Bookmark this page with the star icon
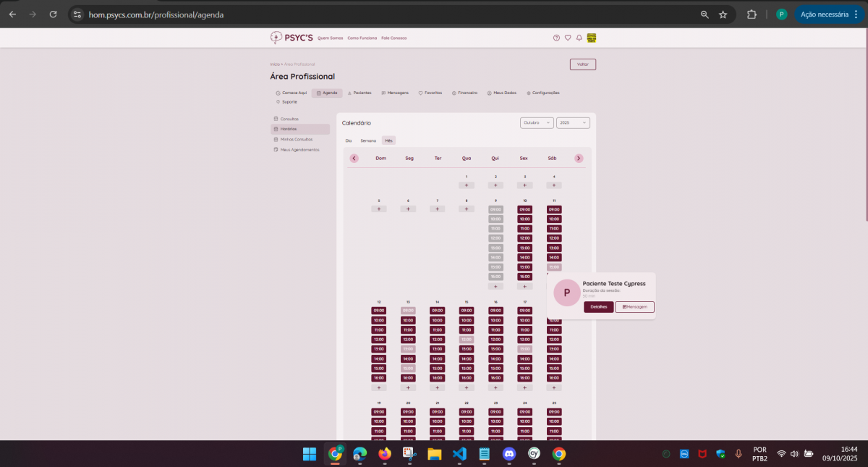 pyautogui.click(x=723, y=14)
